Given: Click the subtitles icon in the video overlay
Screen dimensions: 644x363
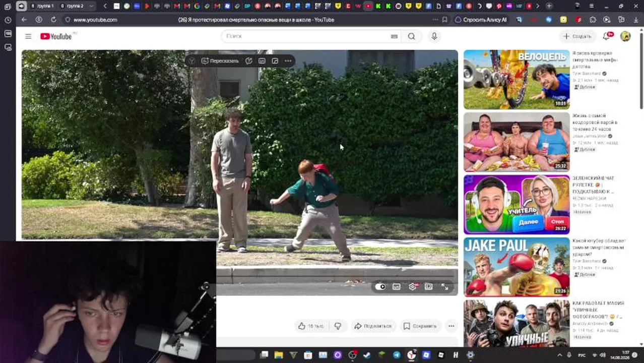Looking at the screenshot, I should (x=262, y=60).
